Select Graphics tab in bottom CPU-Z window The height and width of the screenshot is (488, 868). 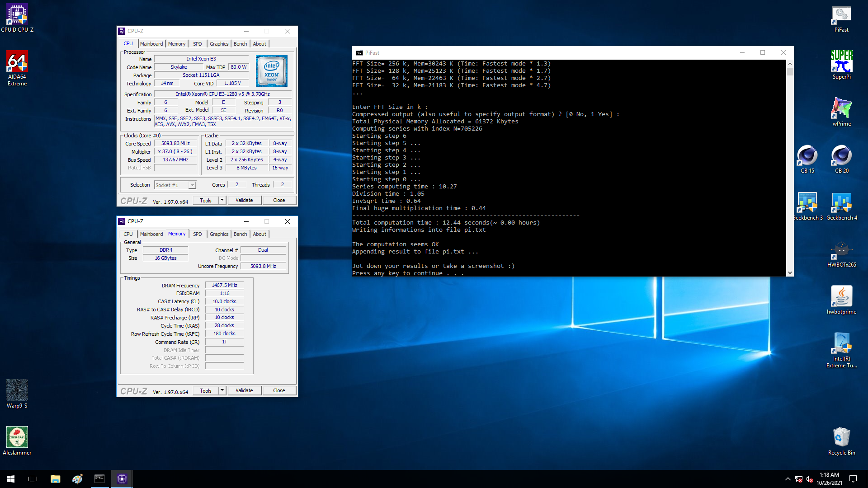click(x=219, y=234)
